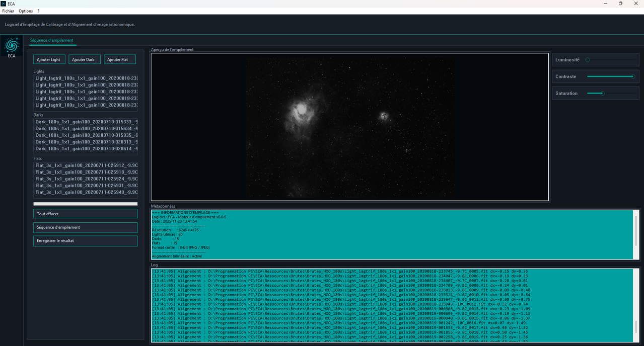Select Dark file ending 20200710-015333

pos(86,122)
